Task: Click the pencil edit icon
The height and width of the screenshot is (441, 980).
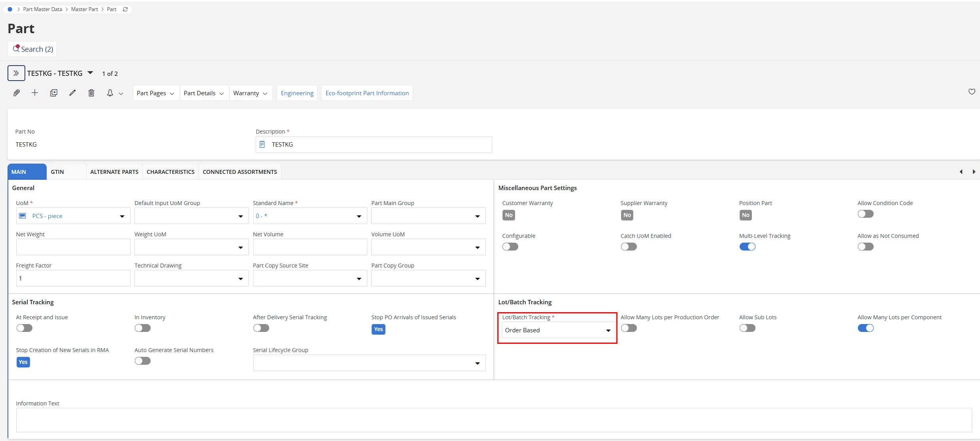Action: [x=72, y=93]
